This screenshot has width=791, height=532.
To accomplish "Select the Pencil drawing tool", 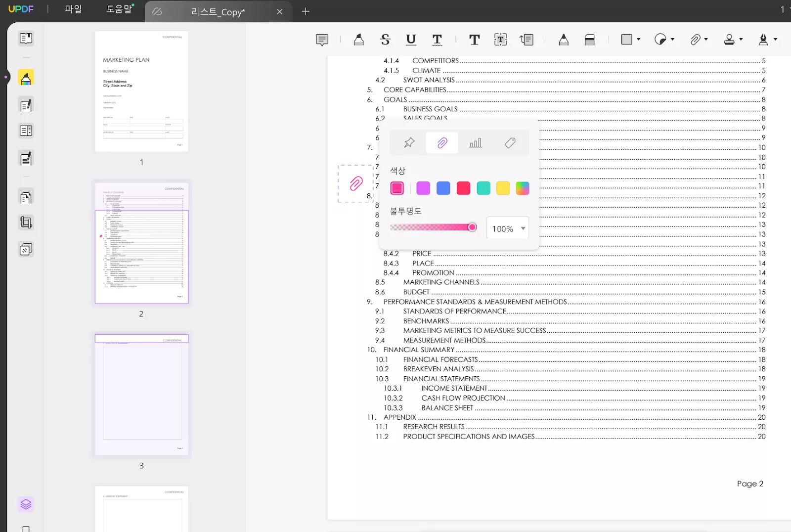I will 564,40.
